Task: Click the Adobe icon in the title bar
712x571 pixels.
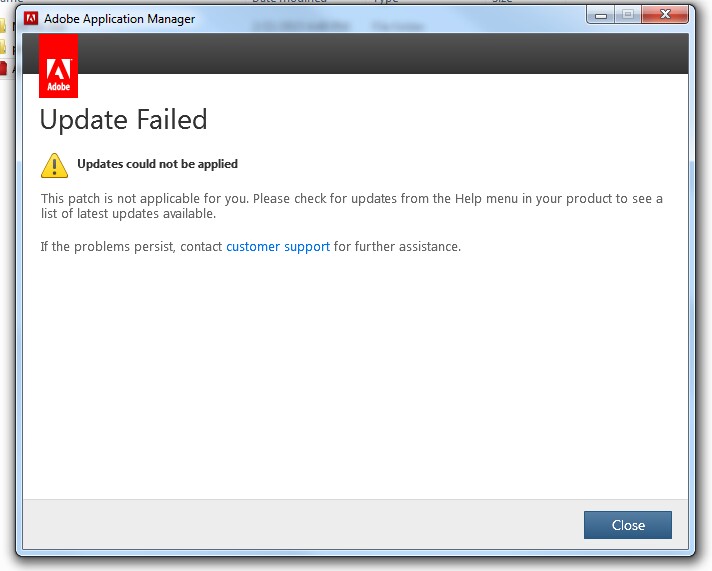Action: point(30,18)
